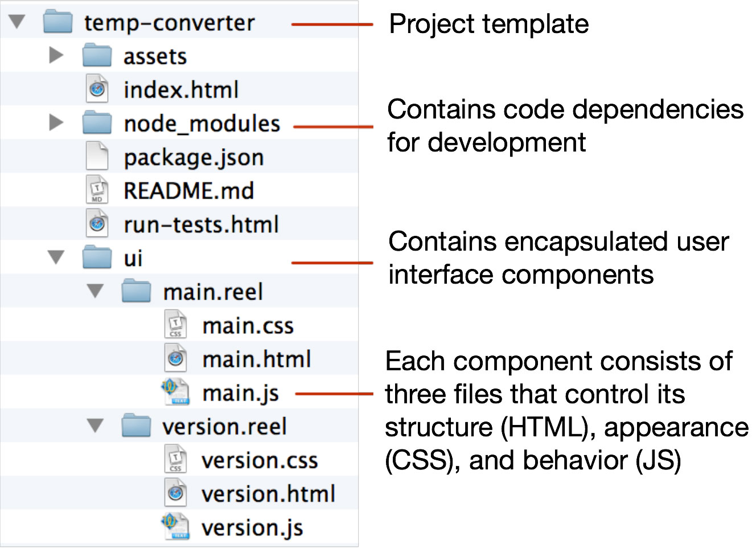The width and height of the screenshot is (756, 548).
Task: Select the main.css file name
Action: coord(248,325)
